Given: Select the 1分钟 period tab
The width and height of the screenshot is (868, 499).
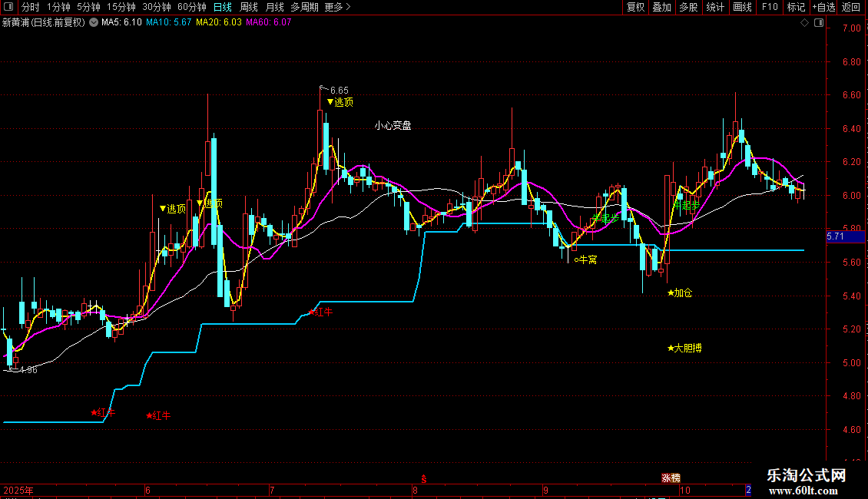Looking at the screenshot, I should [x=58, y=7].
